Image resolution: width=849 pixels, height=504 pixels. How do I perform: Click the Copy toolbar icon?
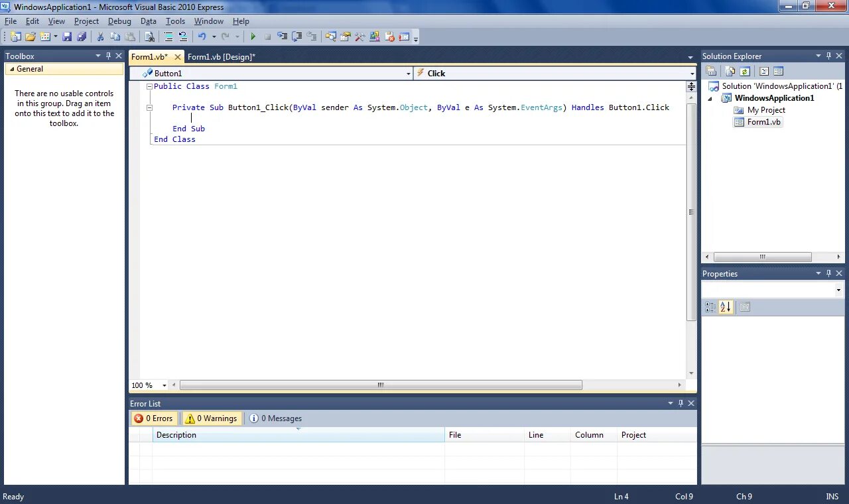115,36
